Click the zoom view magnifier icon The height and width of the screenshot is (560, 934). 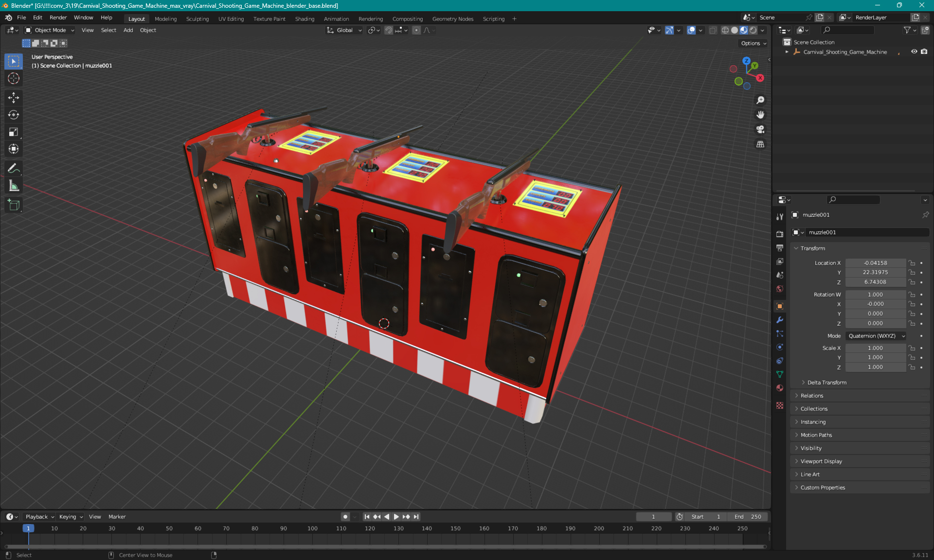pyautogui.click(x=760, y=100)
